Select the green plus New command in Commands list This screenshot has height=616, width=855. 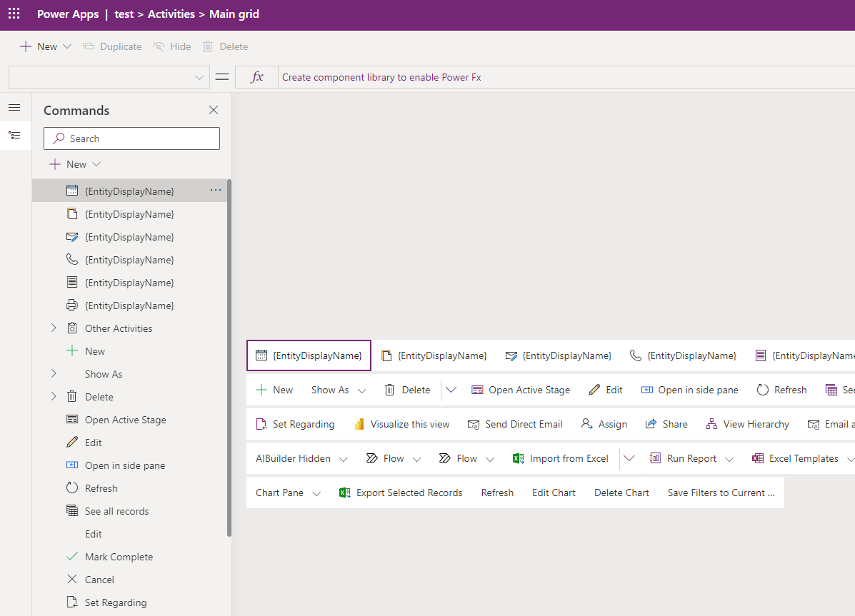pyautogui.click(x=130, y=351)
